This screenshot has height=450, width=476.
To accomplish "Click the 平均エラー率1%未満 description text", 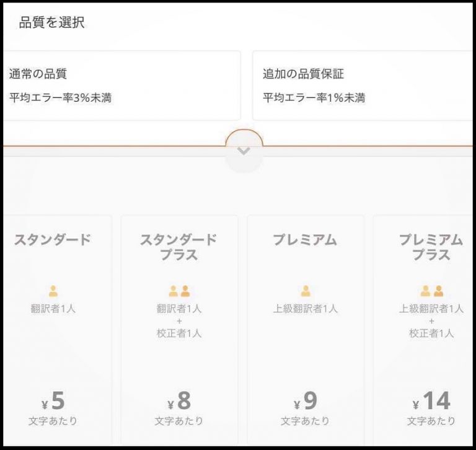I will (314, 97).
